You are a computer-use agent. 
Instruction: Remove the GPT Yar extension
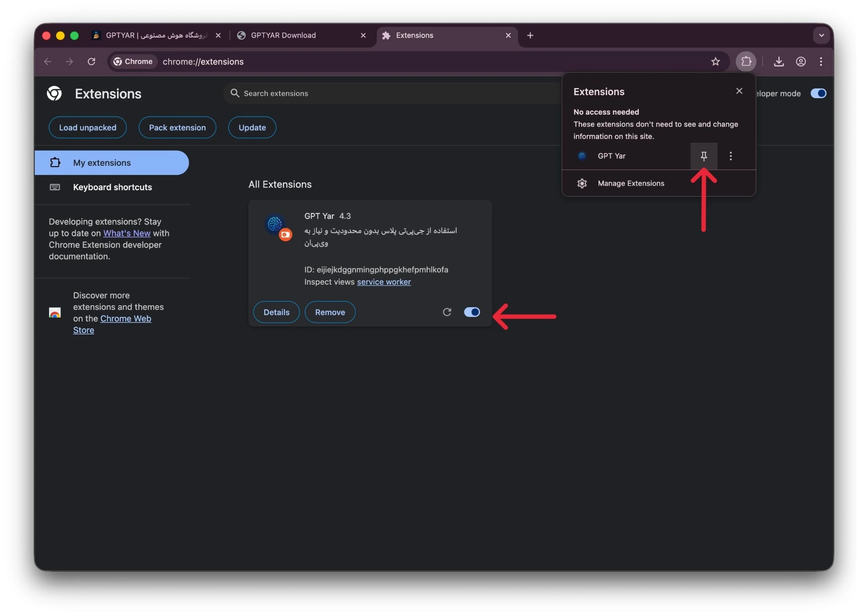click(330, 312)
